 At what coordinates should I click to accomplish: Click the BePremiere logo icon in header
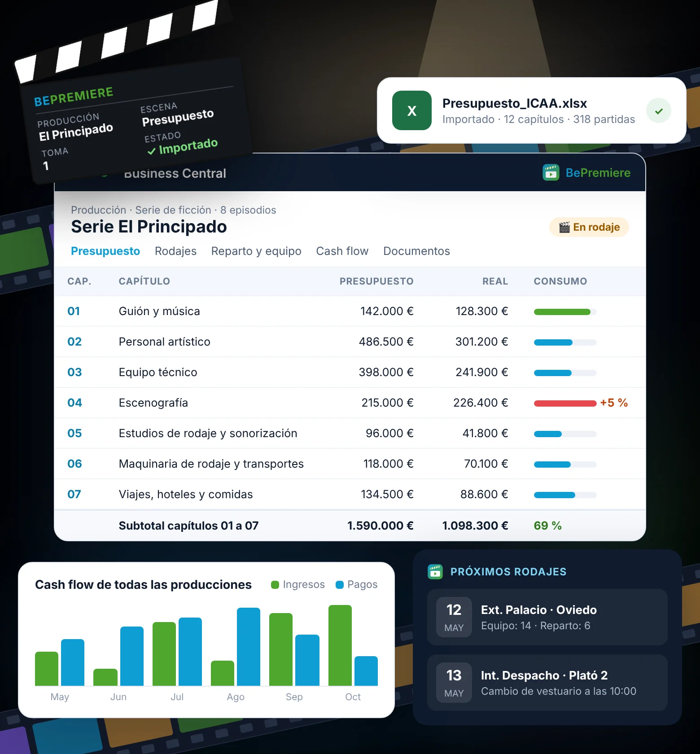[x=551, y=172]
